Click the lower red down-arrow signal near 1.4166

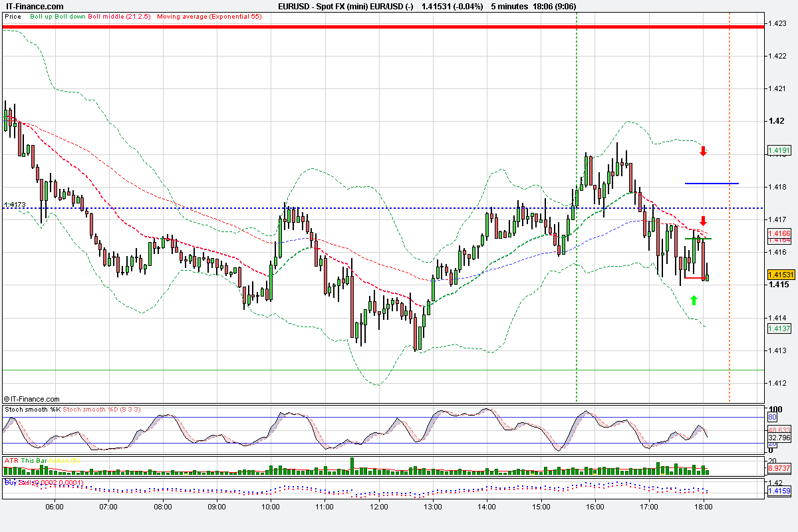tap(704, 221)
